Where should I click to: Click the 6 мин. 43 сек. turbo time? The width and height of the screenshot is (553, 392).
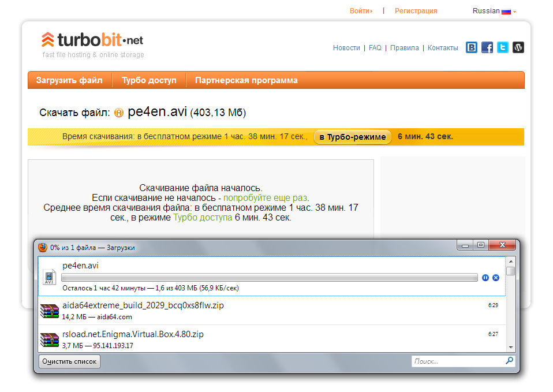coord(425,137)
